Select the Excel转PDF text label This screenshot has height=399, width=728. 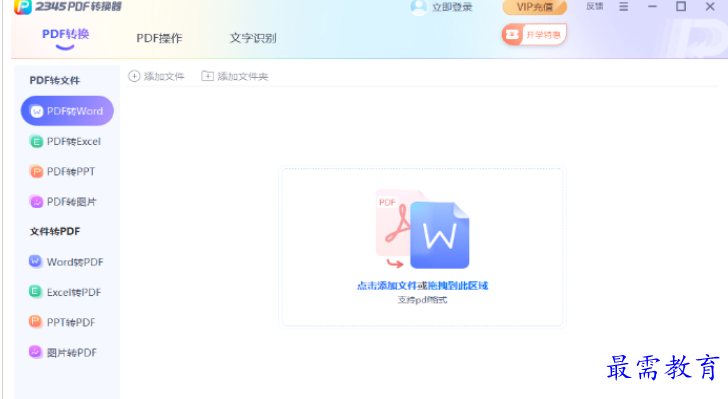click(74, 292)
